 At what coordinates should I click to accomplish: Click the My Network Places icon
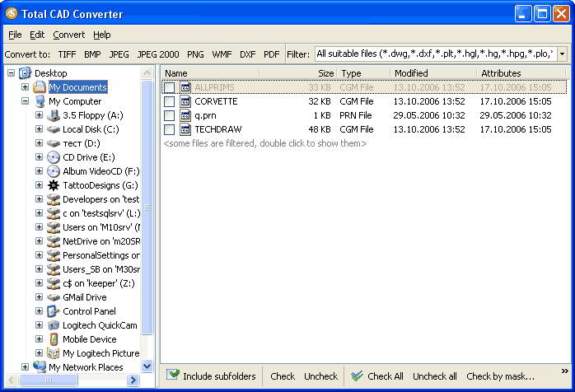40,366
